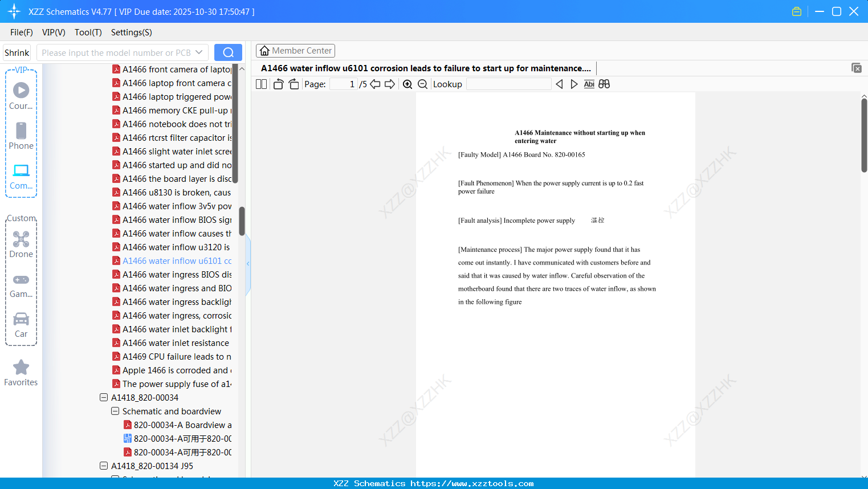This screenshot has height=489, width=868.
Task: Click the Lookup text field
Action: [508, 84]
